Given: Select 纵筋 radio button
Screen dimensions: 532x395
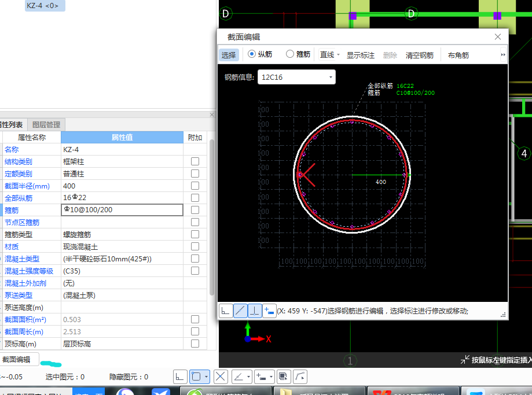Looking at the screenshot, I should (252, 54).
